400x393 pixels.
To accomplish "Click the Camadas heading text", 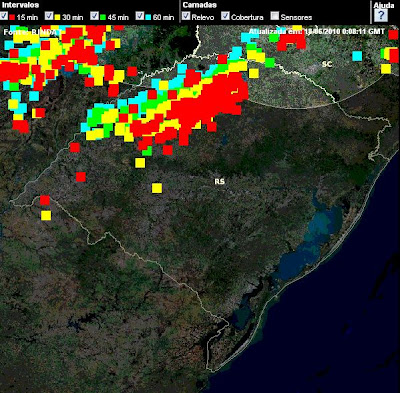I will pyautogui.click(x=200, y=5).
